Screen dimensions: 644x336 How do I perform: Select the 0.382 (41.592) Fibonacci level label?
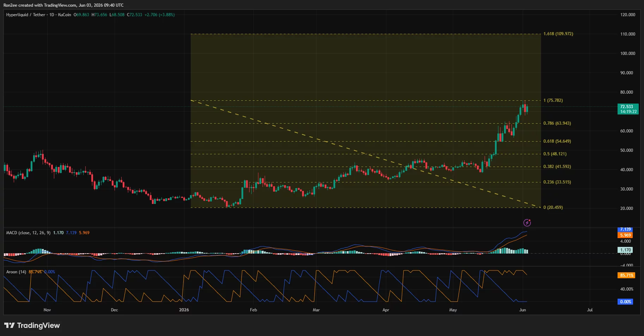point(557,167)
